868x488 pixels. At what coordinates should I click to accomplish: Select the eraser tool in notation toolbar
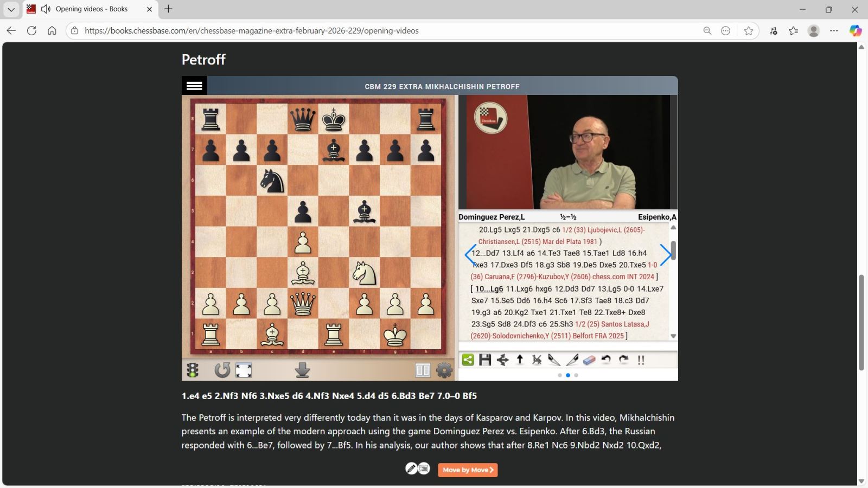pyautogui.click(x=589, y=360)
